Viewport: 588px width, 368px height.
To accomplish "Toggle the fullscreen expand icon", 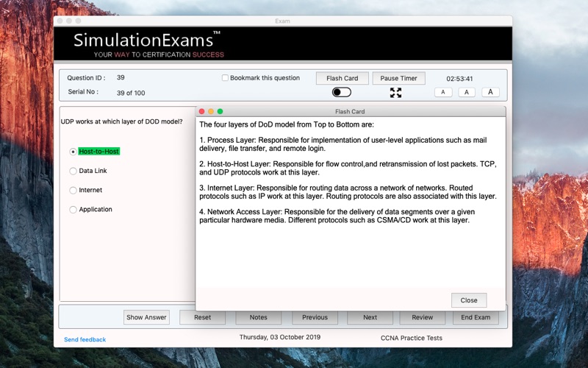I will point(395,93).
